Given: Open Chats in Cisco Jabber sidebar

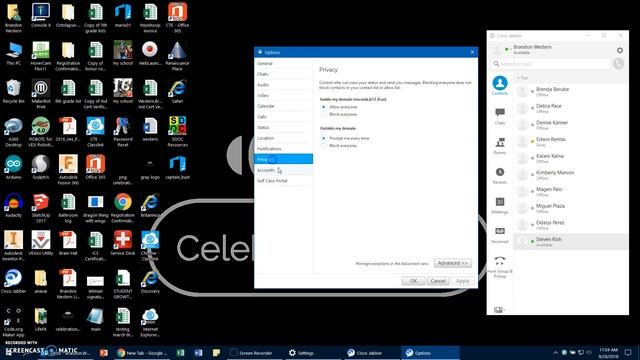Looking at the screenshot, I should pyautogui.click(x=500, y=116).
